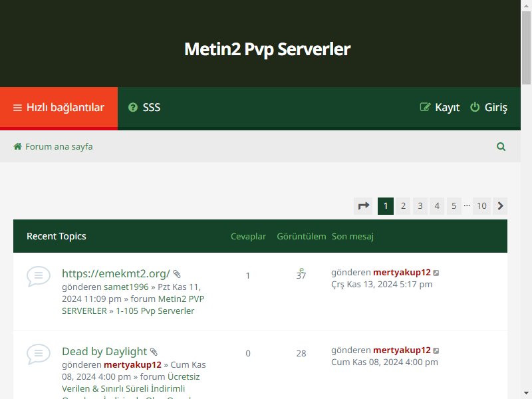Viewport: 532px width, 399px height.
Task: Open mertyakup12 profile in Dead by Daylight last message
Action: coord(402,350)
